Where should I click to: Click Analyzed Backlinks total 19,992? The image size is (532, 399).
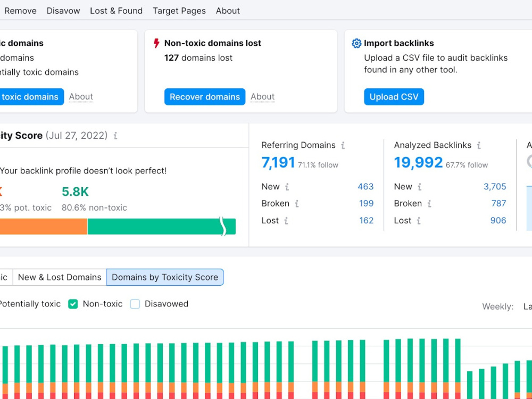418,162
